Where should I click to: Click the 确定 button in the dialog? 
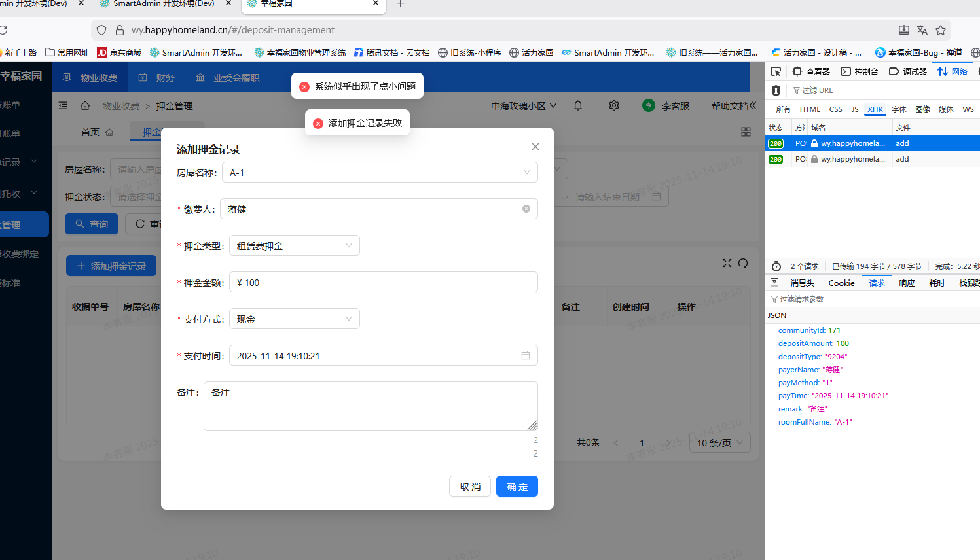point(517,485)
